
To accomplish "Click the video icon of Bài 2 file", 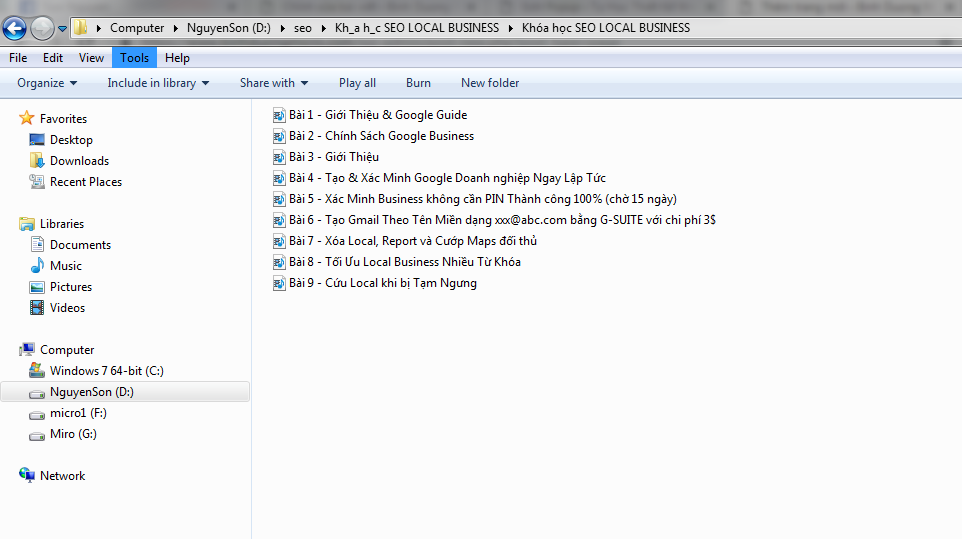I will point(279,136).
